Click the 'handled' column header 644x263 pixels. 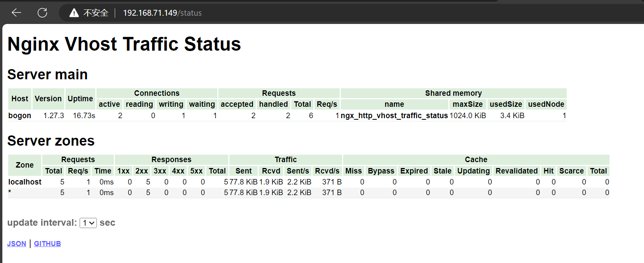[273, 104]
